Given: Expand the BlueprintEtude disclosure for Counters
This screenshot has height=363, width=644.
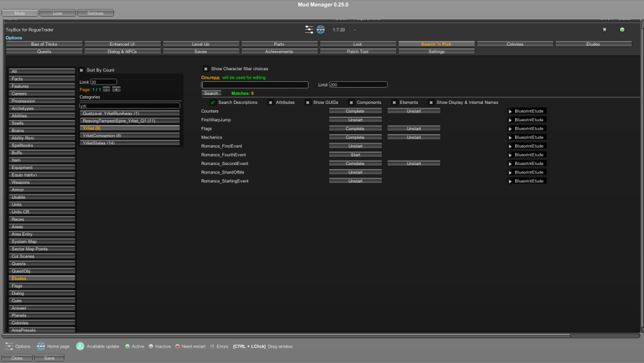Looking at the screenshot, I should coord(511,112).
